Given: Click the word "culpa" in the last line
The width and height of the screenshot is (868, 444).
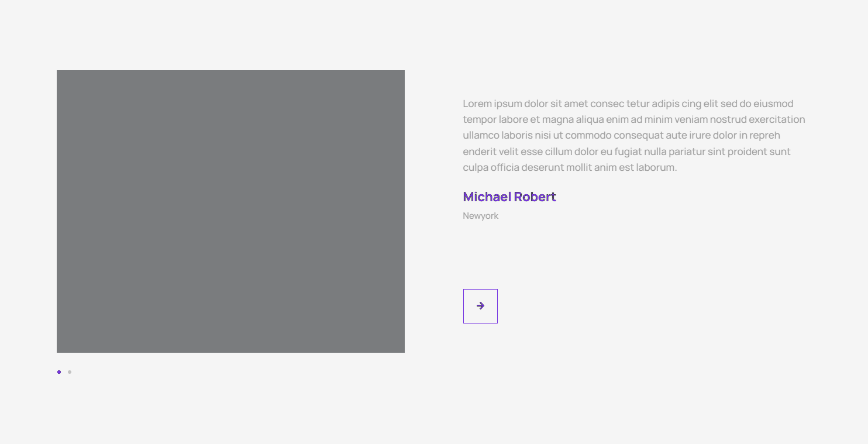Looking at the screenshot, I should [475, 168].
